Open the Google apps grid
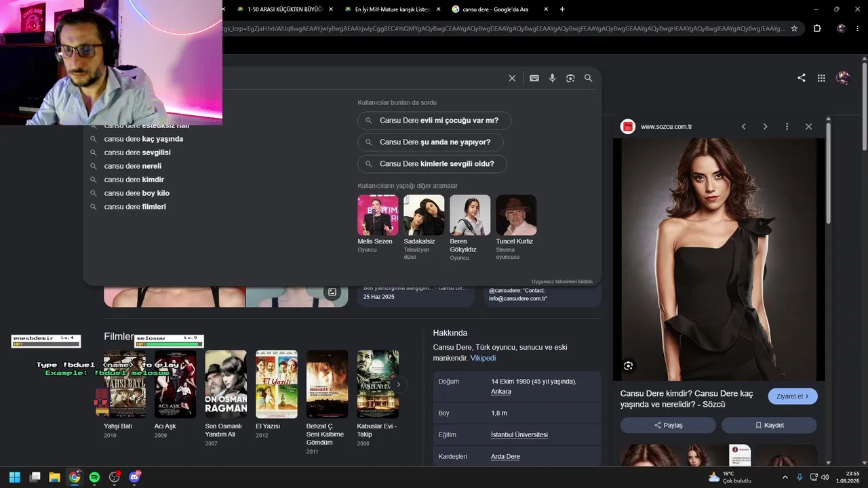 821,78
